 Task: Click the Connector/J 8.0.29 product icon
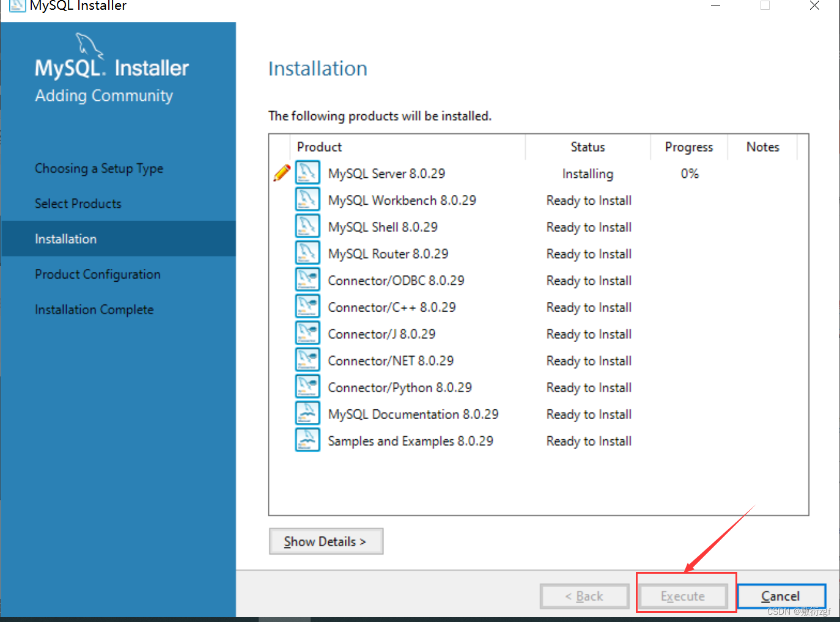coord(308,334)
